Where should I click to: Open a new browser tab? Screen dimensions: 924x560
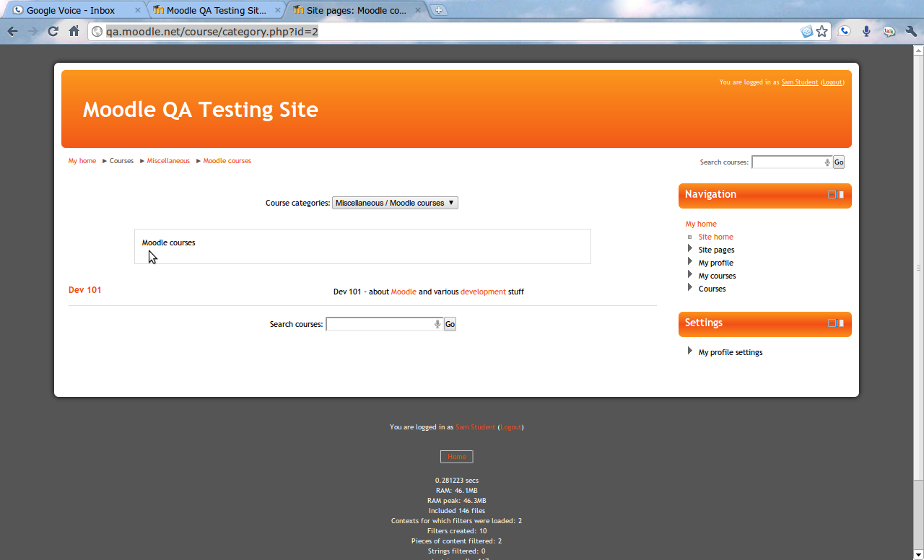point(439,10)
